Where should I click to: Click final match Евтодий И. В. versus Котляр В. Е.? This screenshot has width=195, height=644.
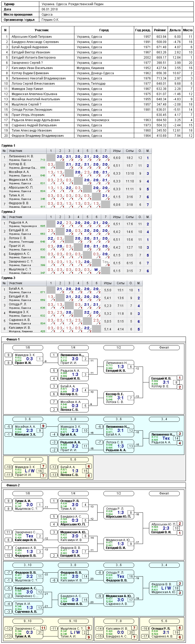tap(164, 382)
